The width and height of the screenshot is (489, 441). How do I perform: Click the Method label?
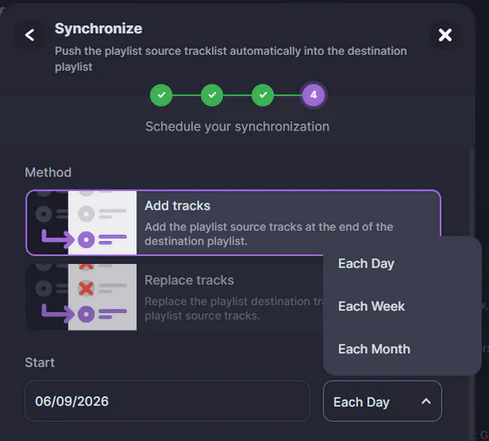pyautogui.click(x=48, y=173)
